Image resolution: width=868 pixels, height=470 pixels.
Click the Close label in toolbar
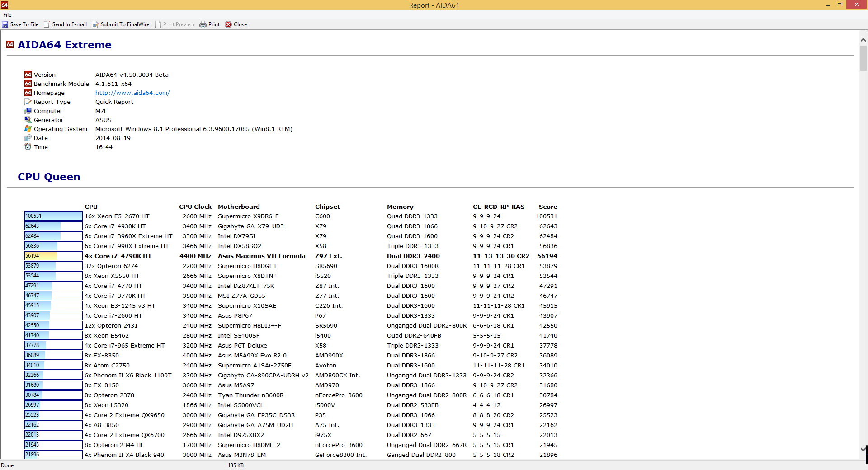point(240,24)
